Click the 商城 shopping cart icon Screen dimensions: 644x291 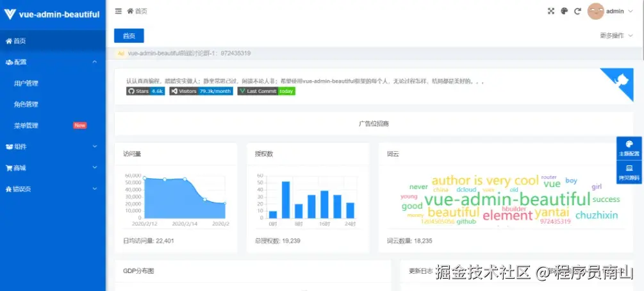8,168
